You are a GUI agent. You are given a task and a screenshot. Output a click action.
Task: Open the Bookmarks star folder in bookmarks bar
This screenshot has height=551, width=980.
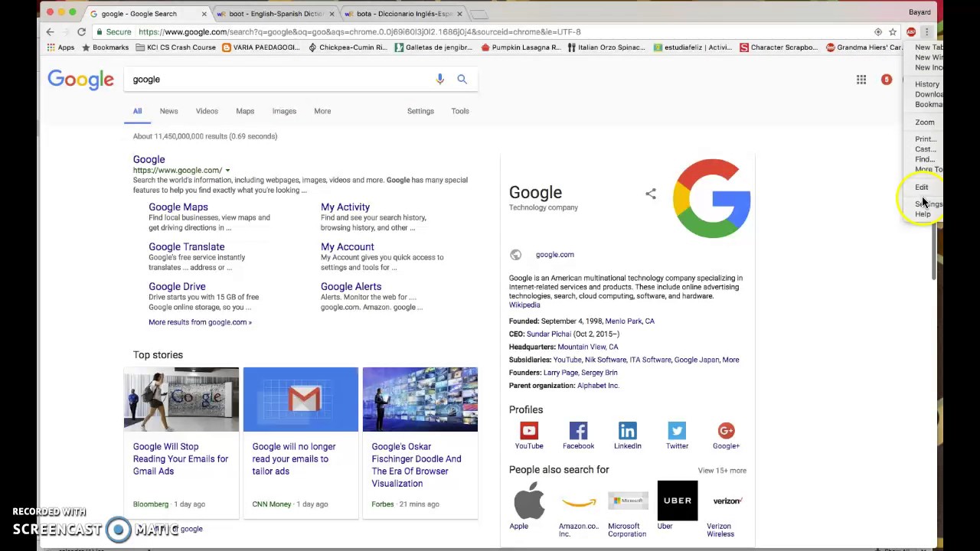tap(106, 47)
